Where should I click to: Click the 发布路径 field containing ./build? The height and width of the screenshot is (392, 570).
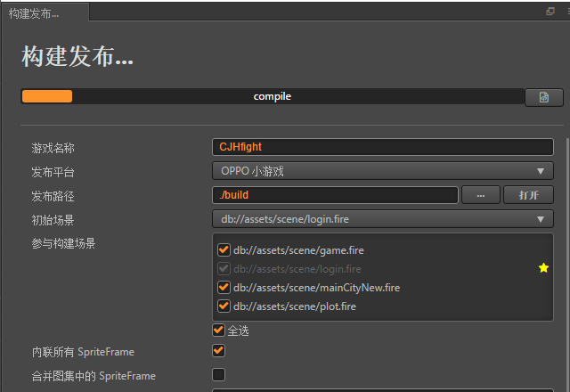(x=335, y=195)
